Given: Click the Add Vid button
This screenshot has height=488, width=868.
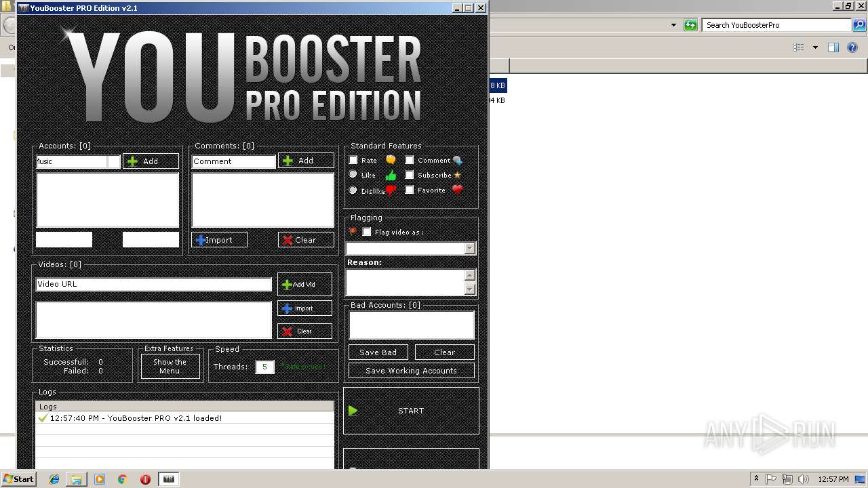Looking at the screenshot, I should 304,285.
